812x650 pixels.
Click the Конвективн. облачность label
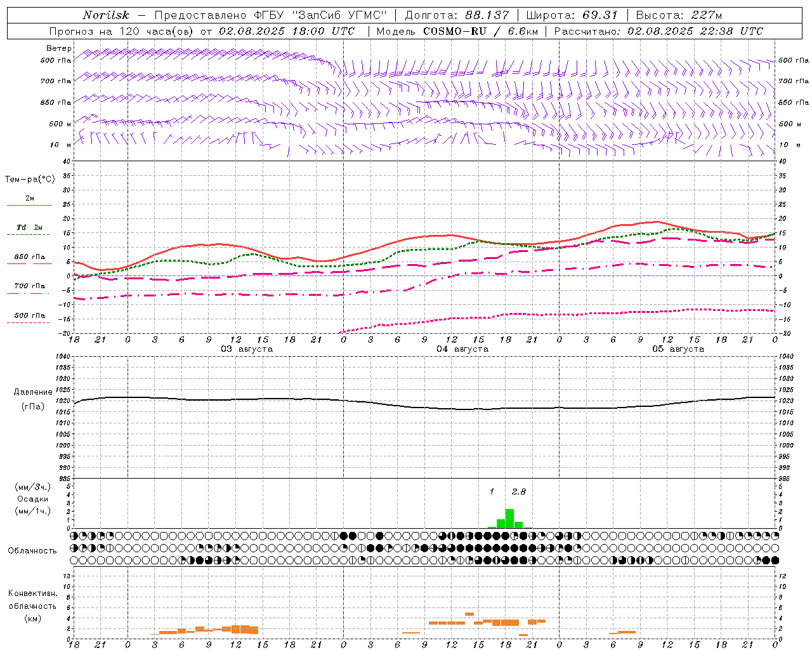[x=32, y=600]
